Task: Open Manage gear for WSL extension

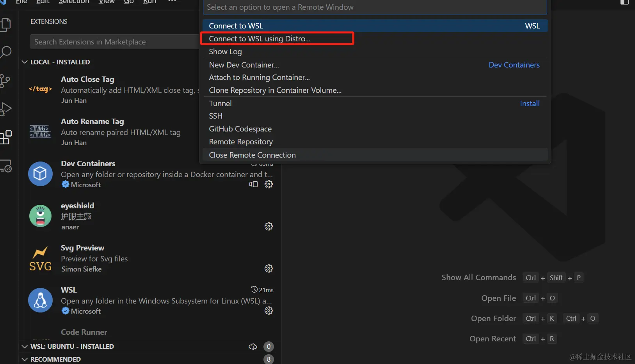Action: point(269,311)
